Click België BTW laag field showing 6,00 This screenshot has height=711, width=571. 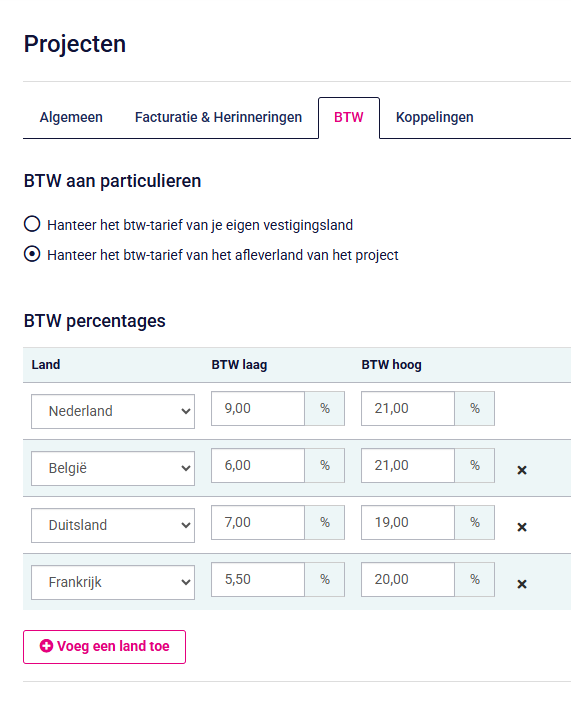(x=258, y=466)
